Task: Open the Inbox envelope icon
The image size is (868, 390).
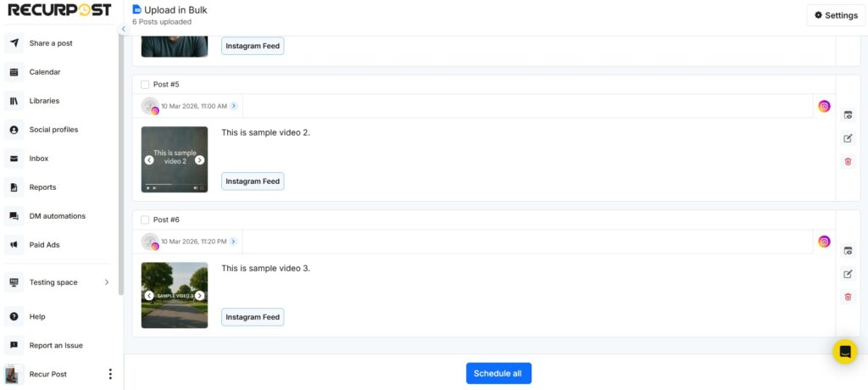Action: pyautogui.click(x=14, y=159)
